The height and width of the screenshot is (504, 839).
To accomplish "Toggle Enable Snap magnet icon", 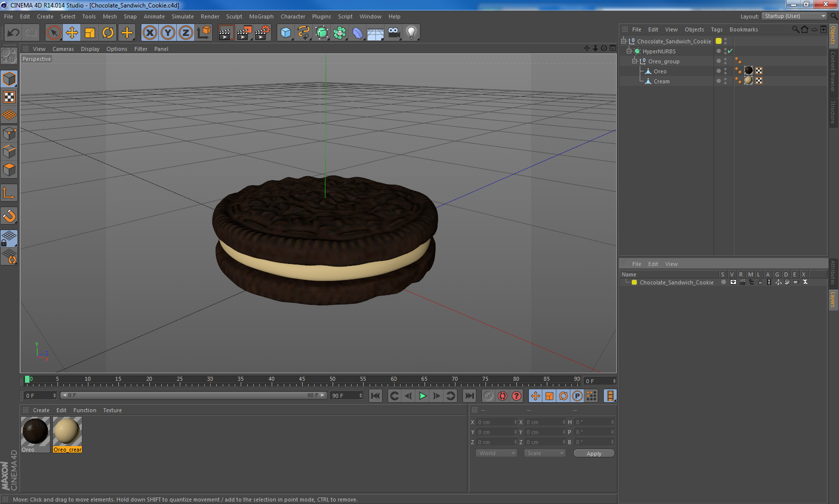I will pyautogui.click(x=9, y=216).
